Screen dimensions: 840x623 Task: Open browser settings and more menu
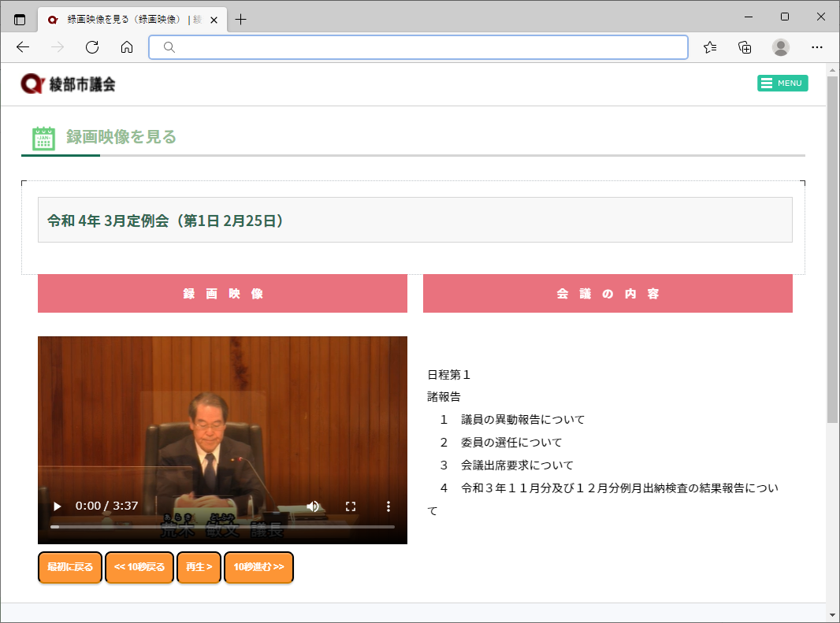[x=816, y=47]
